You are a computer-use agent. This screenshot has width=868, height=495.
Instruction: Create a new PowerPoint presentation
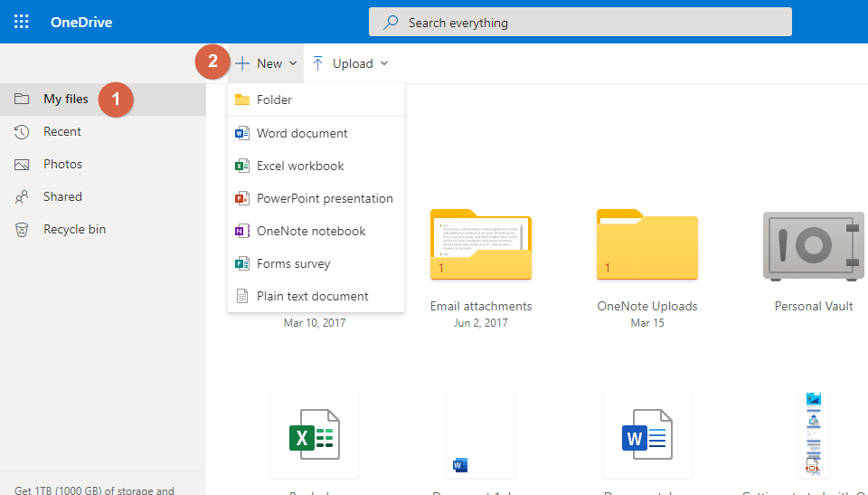pyautogui.click(x=316, y=198)
